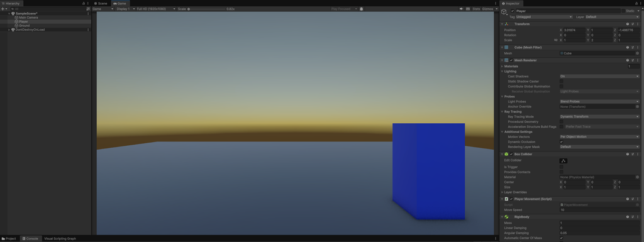
Task: Open Box Collider kebab options menu
Action: [638, 154]
